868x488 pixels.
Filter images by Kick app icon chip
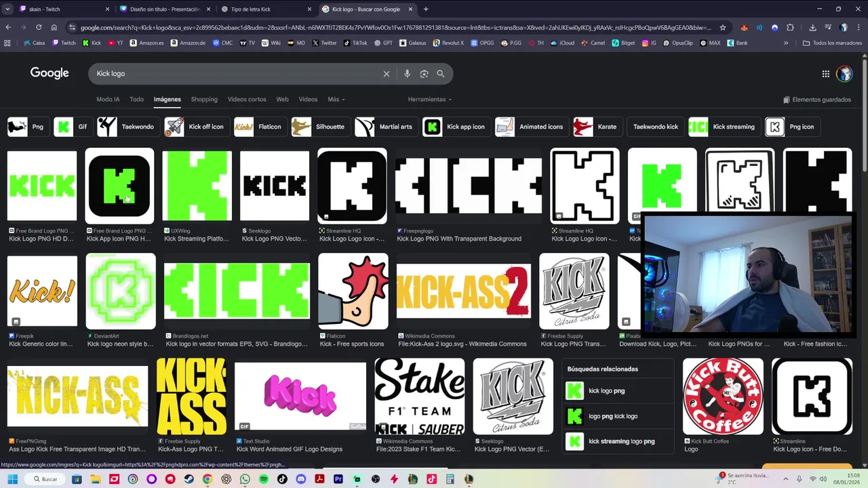click(455, 127)
